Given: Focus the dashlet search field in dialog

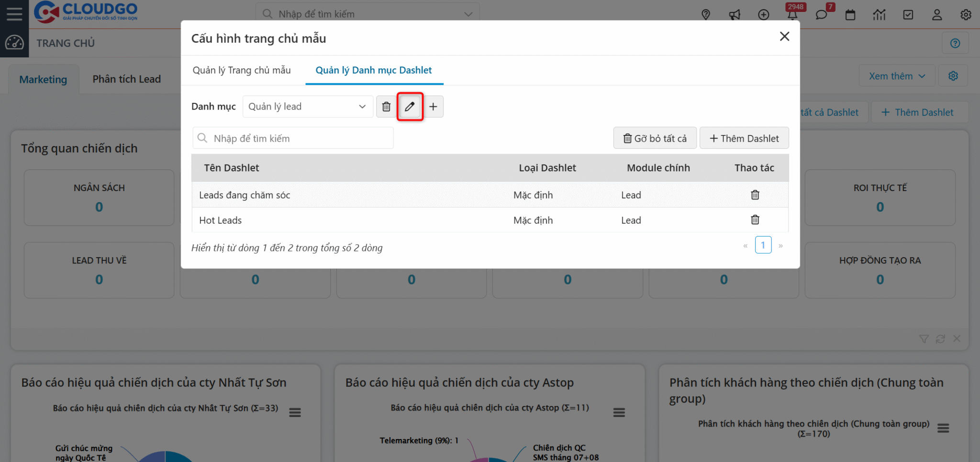Looking at the screenshot, I should point(293,138).
